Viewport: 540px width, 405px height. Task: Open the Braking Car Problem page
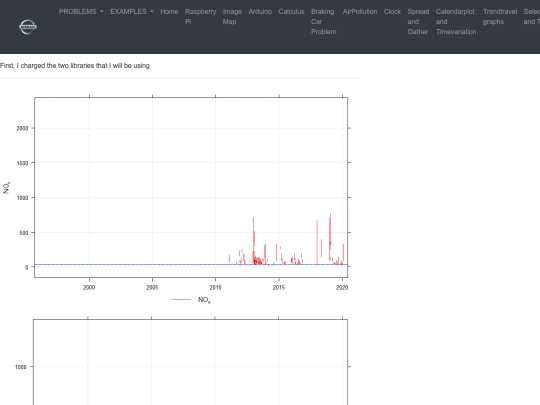click(x=323, y=22)
